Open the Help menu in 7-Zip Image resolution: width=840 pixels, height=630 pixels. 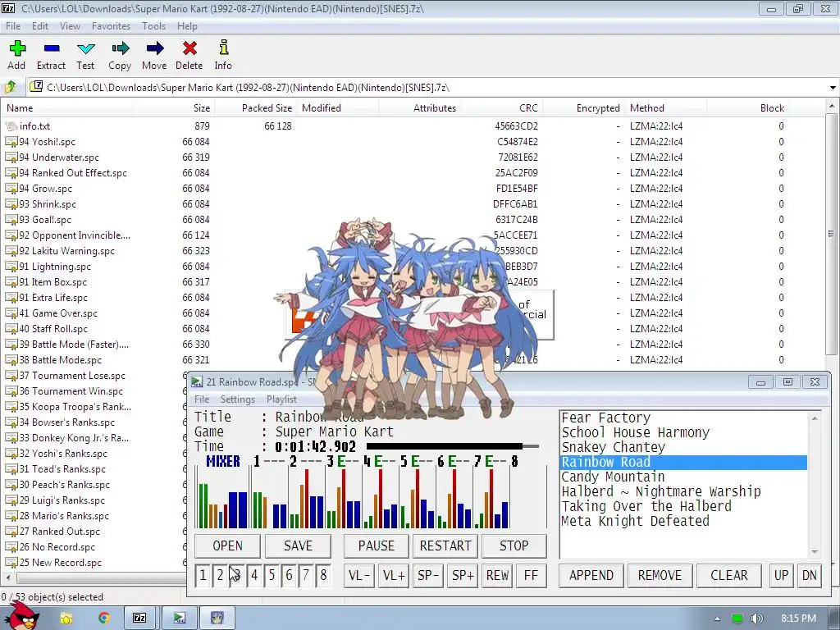click(x=187, y=26)
